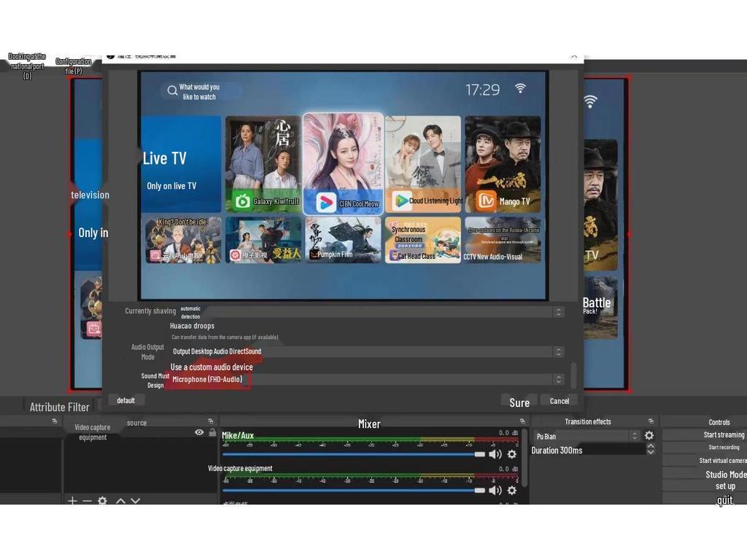Select the Live TV tile in dialog preview
747x560 pixels.
[x=181, y=164]
